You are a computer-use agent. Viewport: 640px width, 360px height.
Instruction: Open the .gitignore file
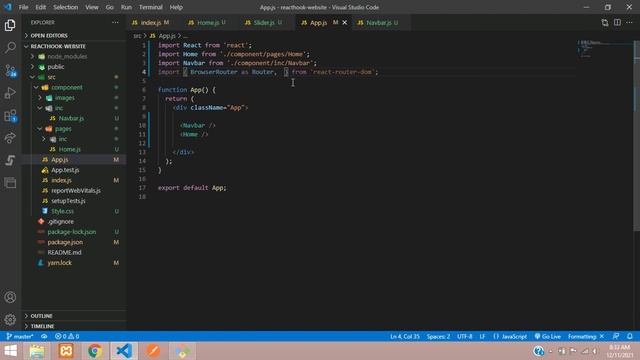[x=60, y=221]
